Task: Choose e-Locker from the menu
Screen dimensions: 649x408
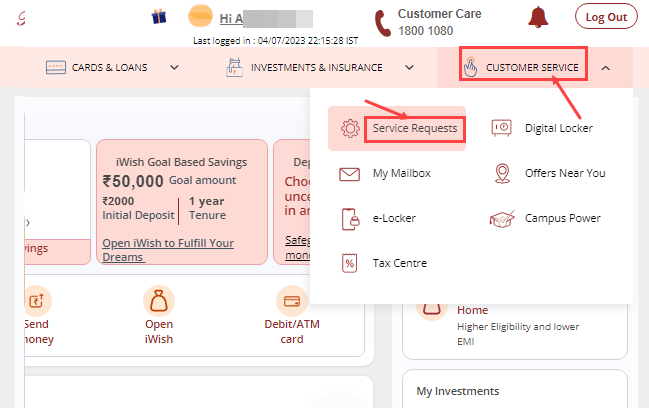Action: [x=394, y=218]
